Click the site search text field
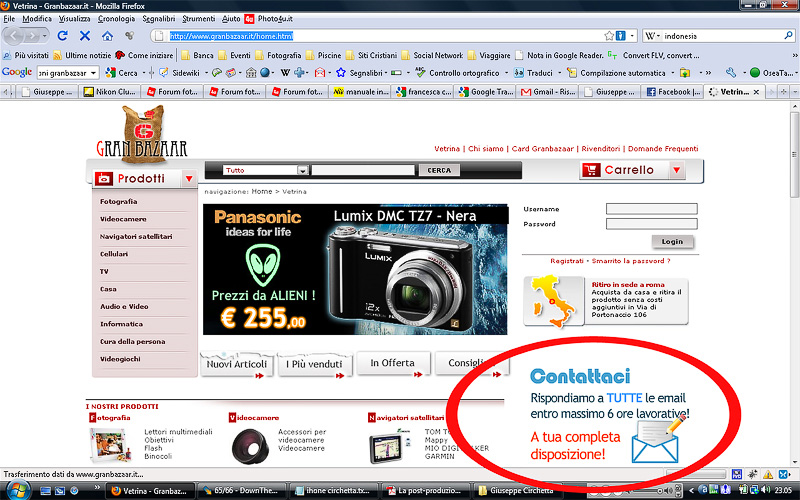 coord(363,170)
